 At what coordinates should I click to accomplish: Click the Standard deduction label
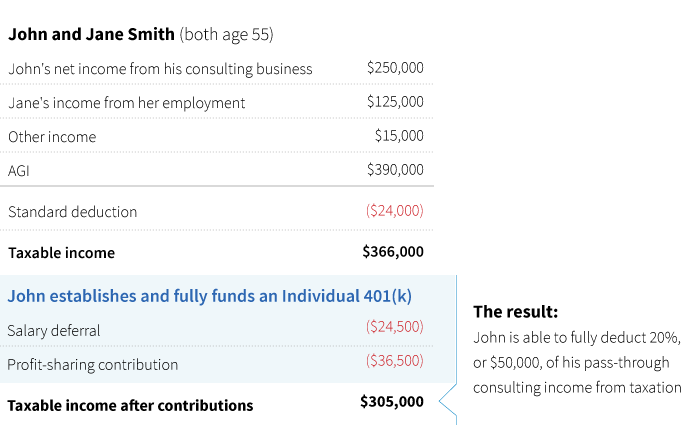click(x=72, y=212)
